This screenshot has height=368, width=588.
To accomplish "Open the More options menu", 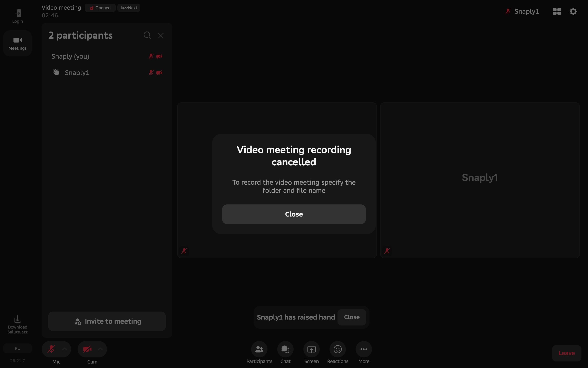I will click(364, 352).
